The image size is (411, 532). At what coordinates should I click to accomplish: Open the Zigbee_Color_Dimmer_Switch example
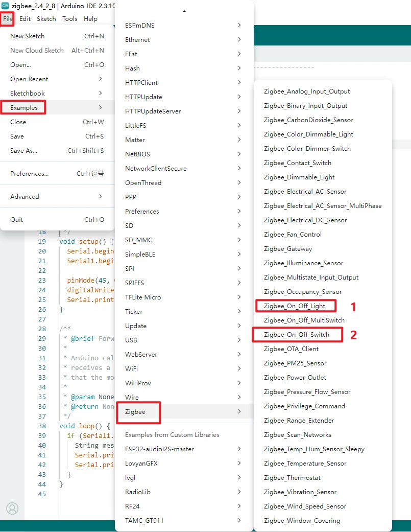click(323, 148)
